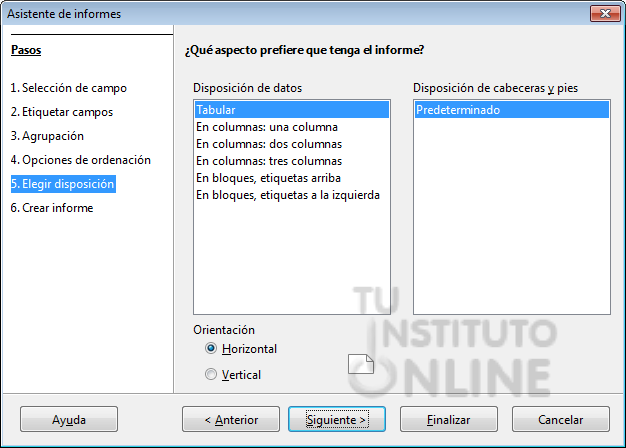The width and height of the screenshot is (626, 448).
Task: Open step 4 Opciones de ordenación
Action: click(81, 160)
